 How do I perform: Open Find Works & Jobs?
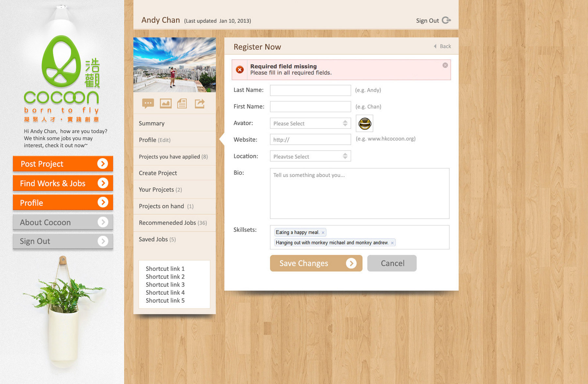coord(63,183)
